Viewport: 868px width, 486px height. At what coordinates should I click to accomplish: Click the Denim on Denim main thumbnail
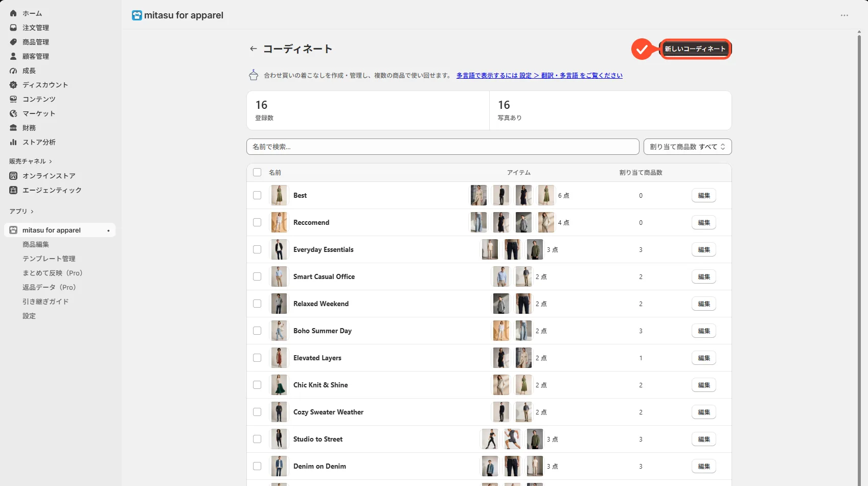pyautogui.click(x=279, y=466)
